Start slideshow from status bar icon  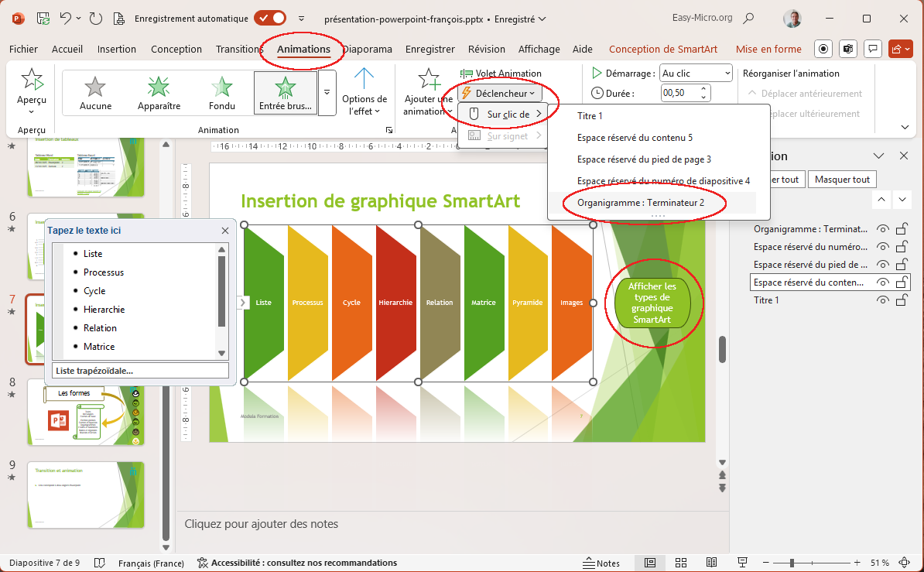coord(742,563)
